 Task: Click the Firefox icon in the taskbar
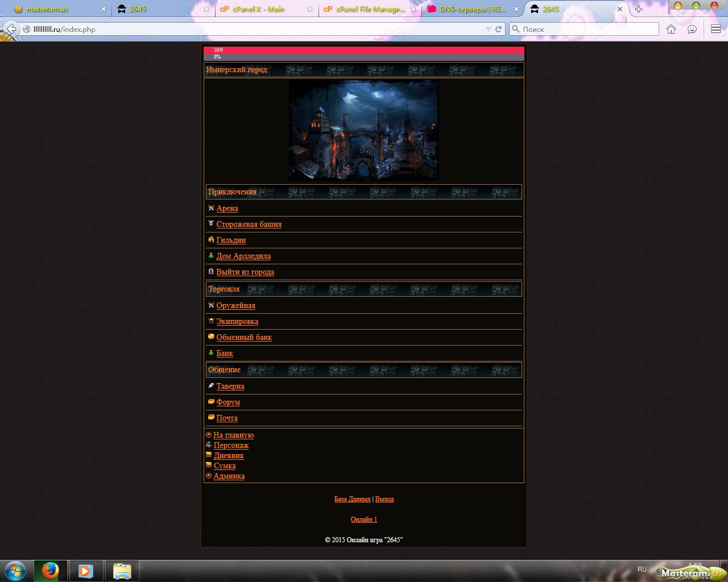pos(50,571)
